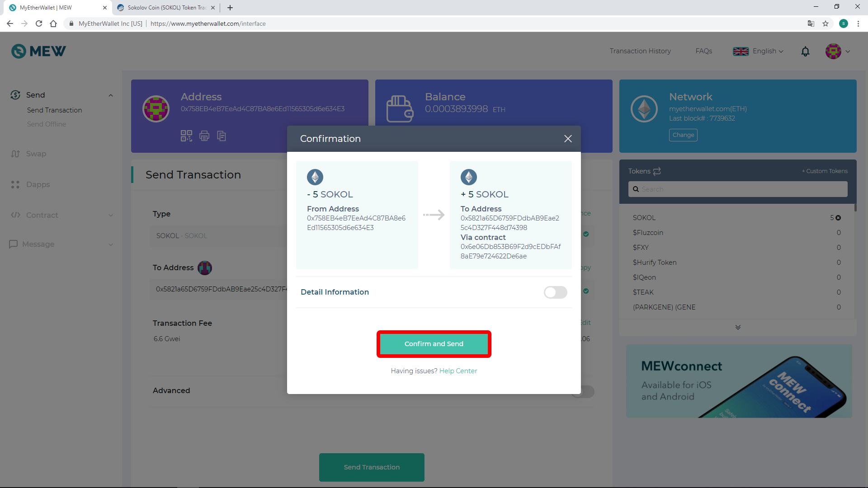Show the address QR code icon

[x=186, y=136]
